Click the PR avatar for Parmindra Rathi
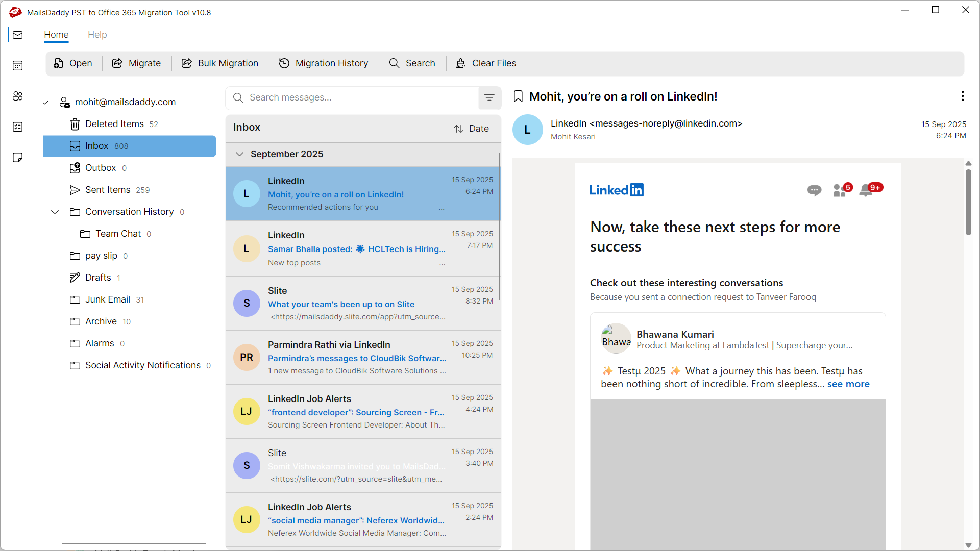 tap(247, 357)
